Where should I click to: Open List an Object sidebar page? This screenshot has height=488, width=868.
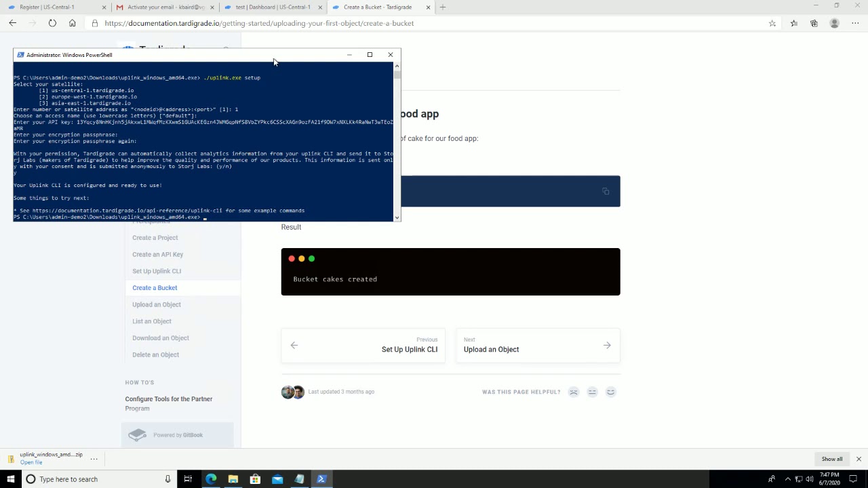(x=152, y=321)
